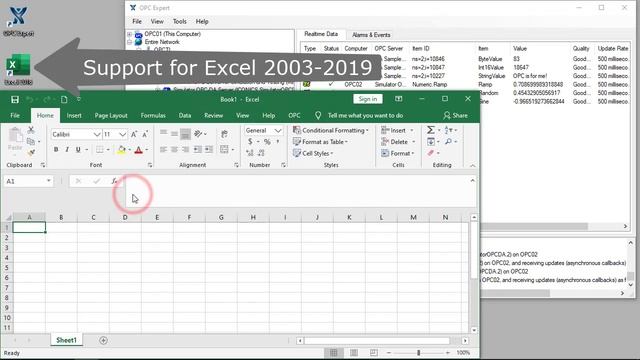
Task: Open the font size 11 dropdown
Action: coord(122,134)
